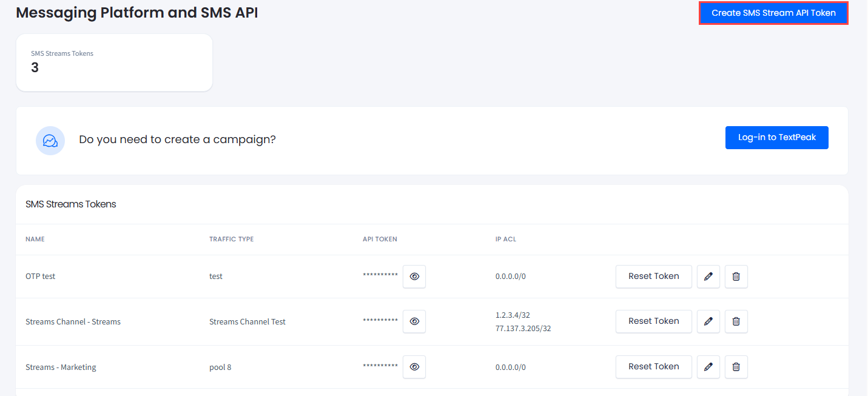
Task: Delete the Streams - Marketing token
Action: point(736,367)
